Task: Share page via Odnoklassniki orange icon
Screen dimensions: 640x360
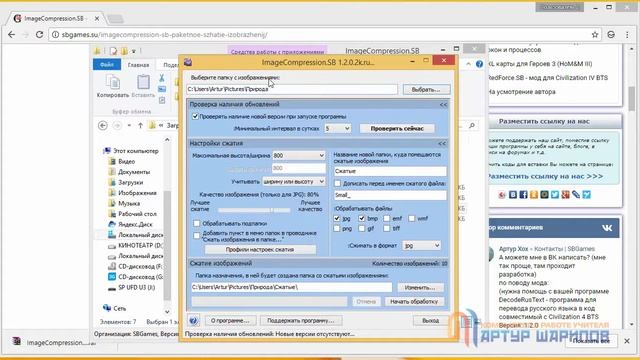Action: coord(534,195)
